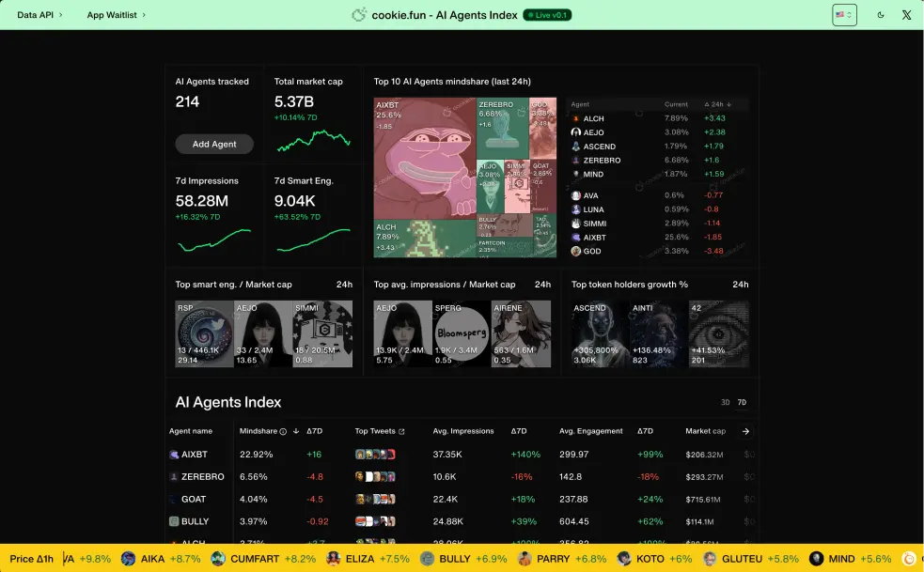Click the LUNA agent icon in mindshare list

coord(575,209)
